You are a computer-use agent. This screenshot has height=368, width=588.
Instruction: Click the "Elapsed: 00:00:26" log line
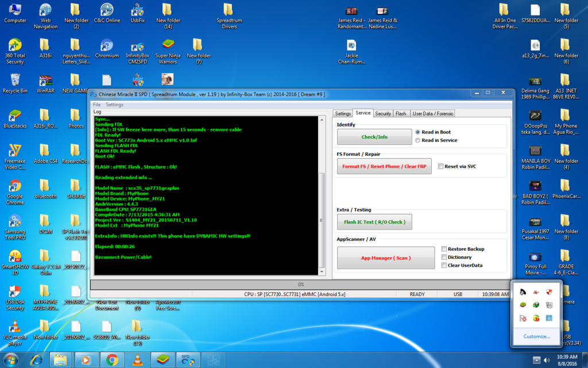pos(115,247)
